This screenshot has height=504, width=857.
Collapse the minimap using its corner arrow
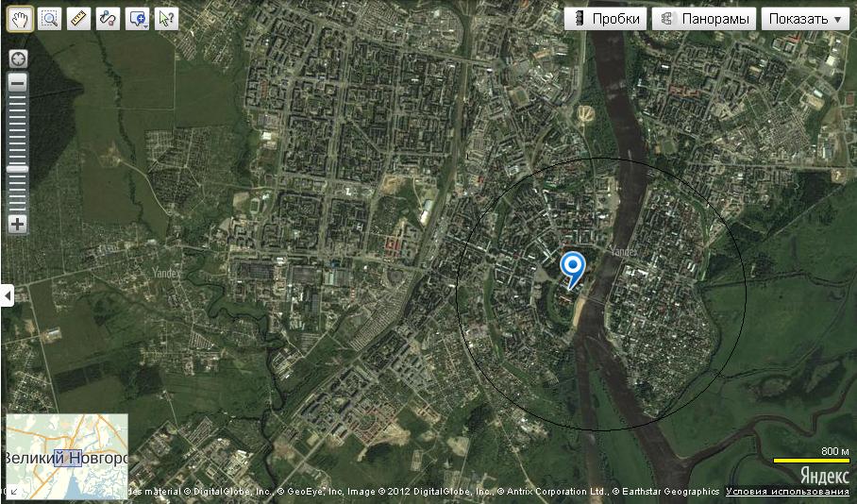[12, 492]
